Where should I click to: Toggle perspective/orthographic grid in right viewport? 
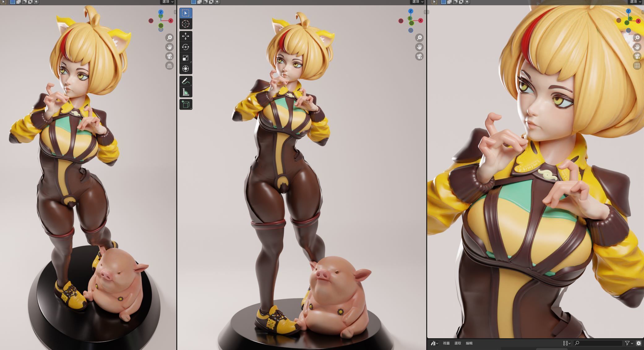pos(637,66)
